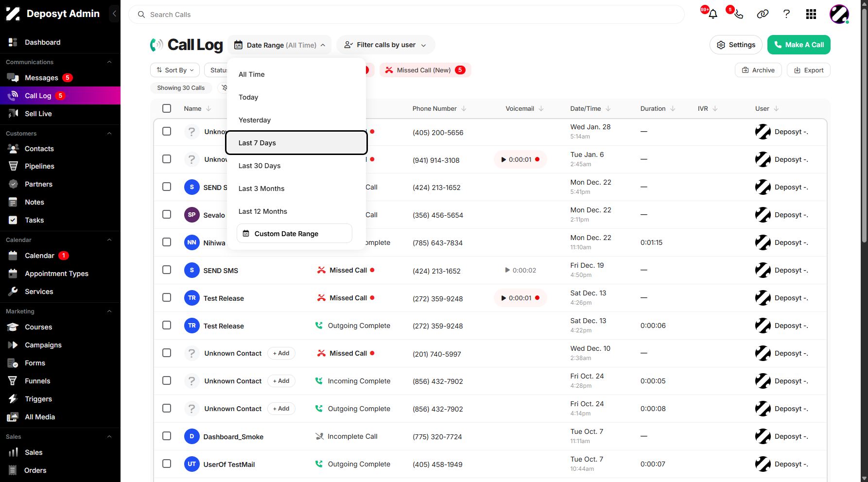Collapse the sidebar with the arrow icon
This screenshot has height=482, width=868.
pyautogui.click(x=114, y=14)
